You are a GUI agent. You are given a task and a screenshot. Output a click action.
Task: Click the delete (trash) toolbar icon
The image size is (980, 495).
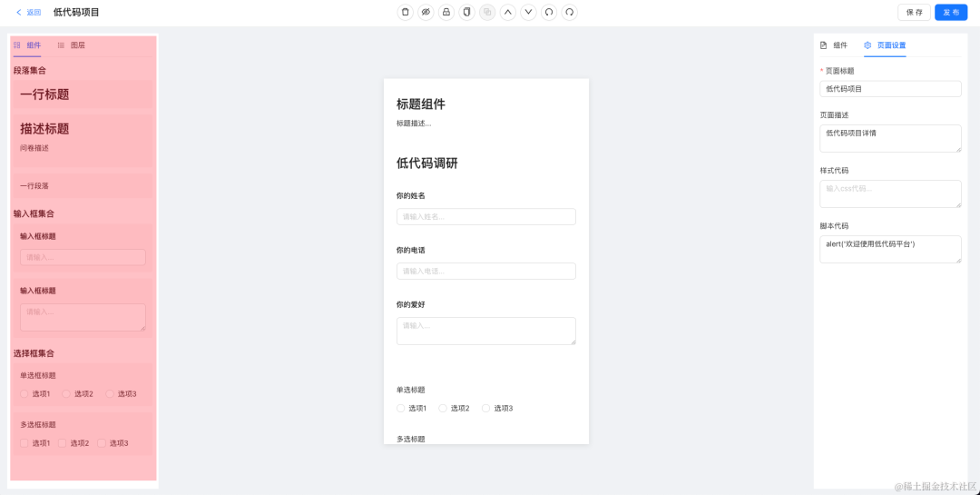pos(406,12)
